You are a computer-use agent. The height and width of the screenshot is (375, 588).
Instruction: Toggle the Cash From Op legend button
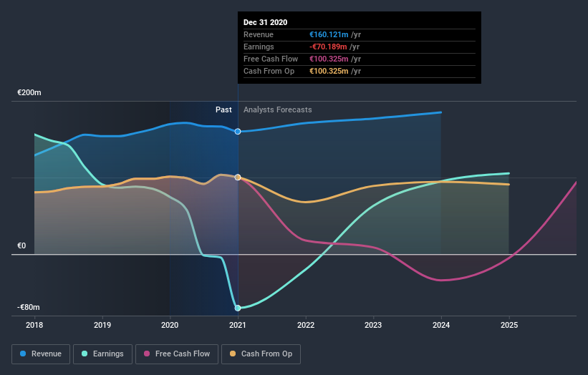261,354
